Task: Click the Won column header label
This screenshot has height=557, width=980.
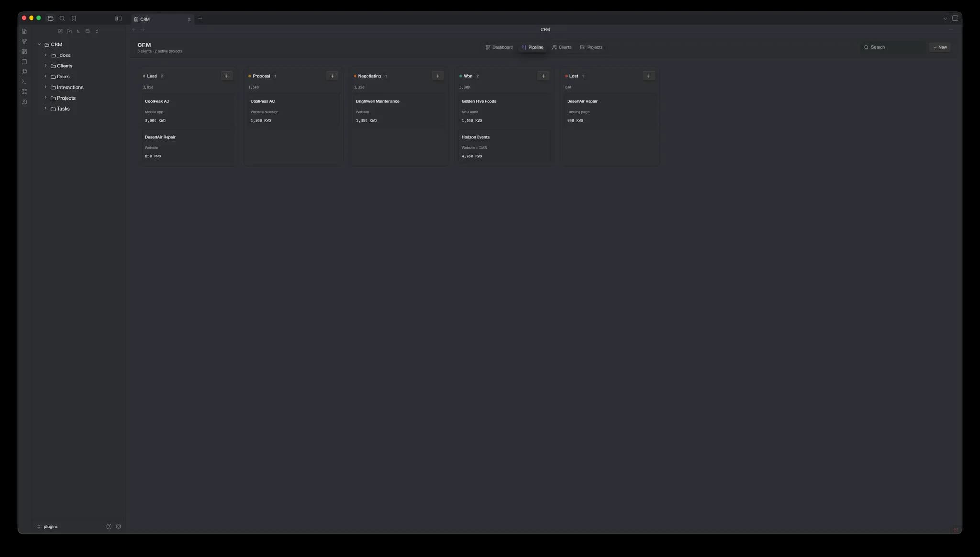Action: tap(468, 76)
